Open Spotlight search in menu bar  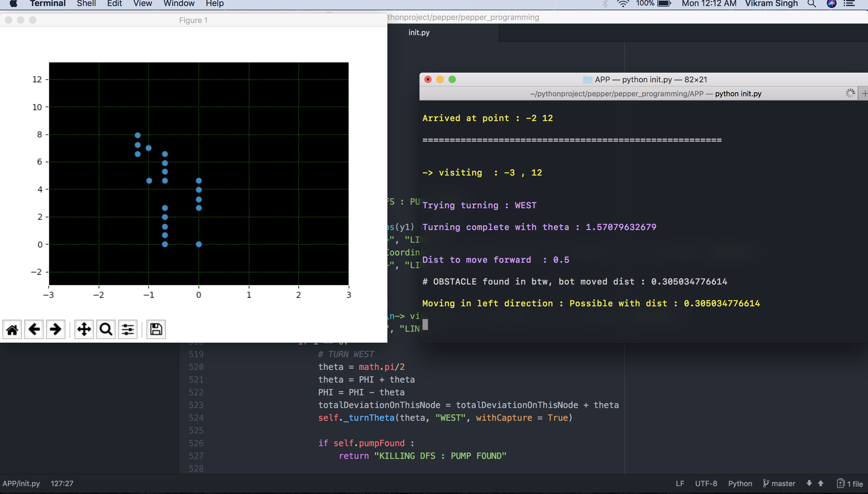pyautogui.click(x=812, y=4)
